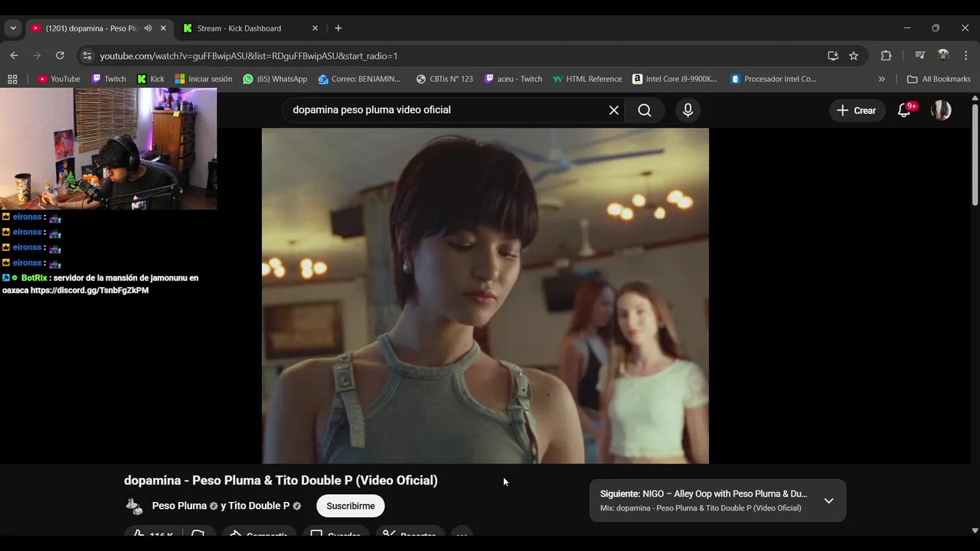Click the Siguiente: NIGO – Alley Oop text
Image resolution: width=980 pixels, height=551 pixels.
tap(704, 494)
